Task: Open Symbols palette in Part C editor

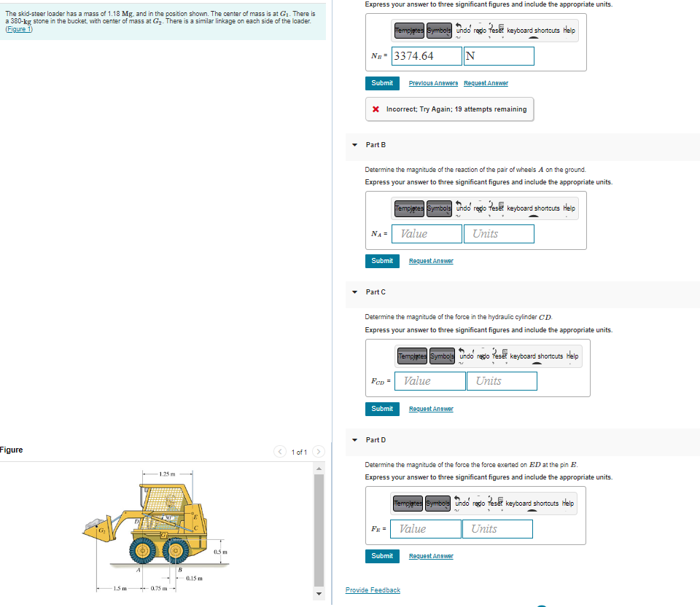Action: 441,356
